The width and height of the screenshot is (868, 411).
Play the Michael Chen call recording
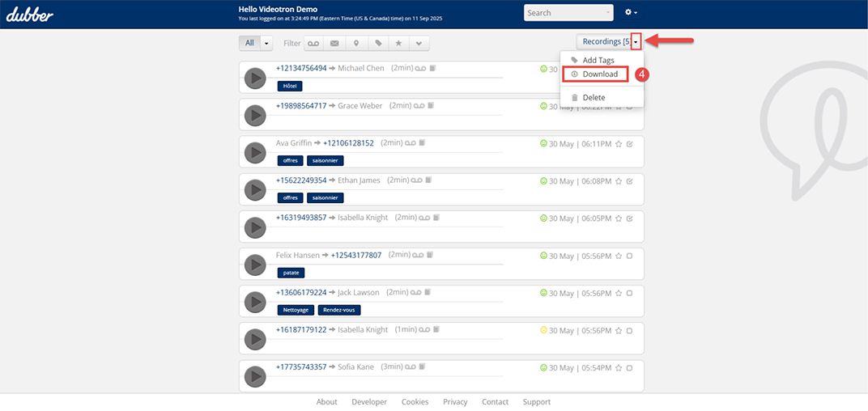coord(255,78)
